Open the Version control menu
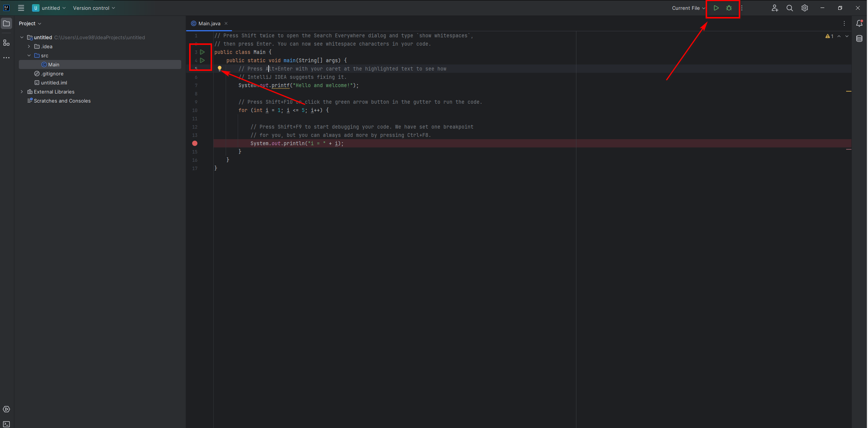The height and width of the screenshot is (428, 868). [x=94, y=8]
